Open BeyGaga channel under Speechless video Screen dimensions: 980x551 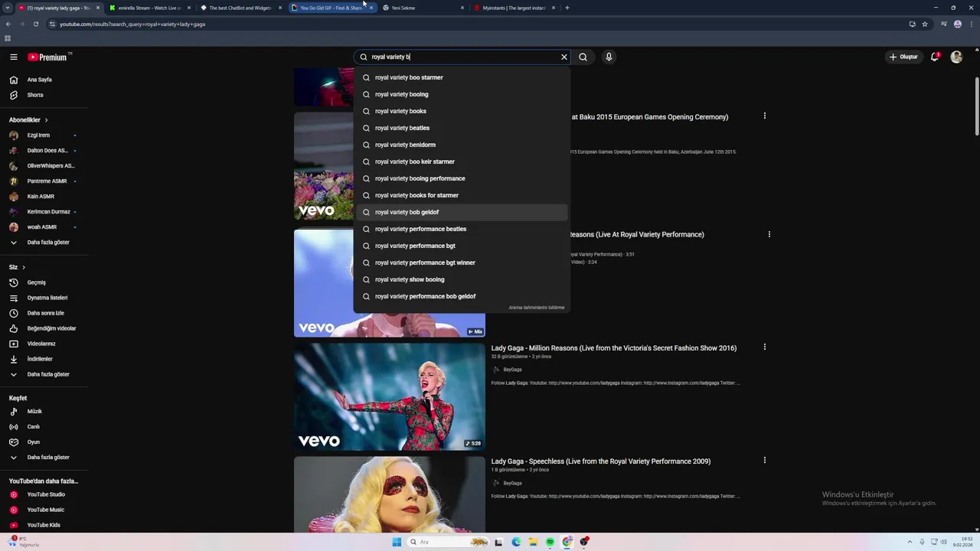(512, 483)
